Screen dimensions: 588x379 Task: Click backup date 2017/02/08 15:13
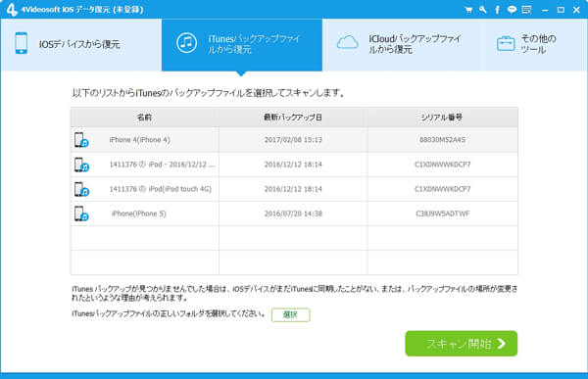(293, 140)
